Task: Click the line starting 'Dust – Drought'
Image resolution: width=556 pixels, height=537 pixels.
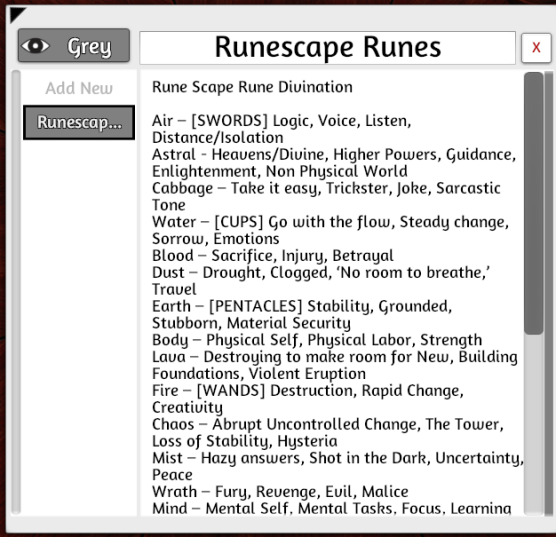Action: [x=321, y=272]
